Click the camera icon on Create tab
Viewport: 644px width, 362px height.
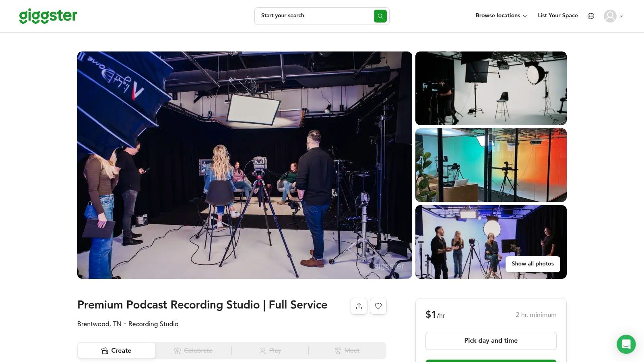tap(105, 351)
